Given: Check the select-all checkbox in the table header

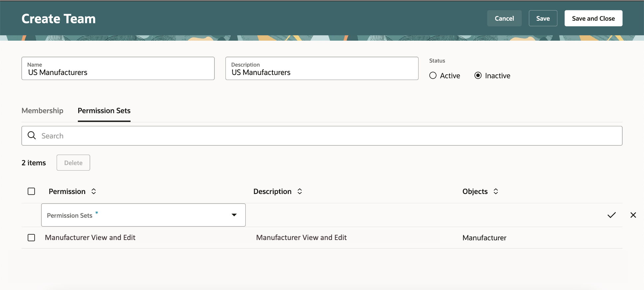Looking at the screenshot, I should (31, 191).
